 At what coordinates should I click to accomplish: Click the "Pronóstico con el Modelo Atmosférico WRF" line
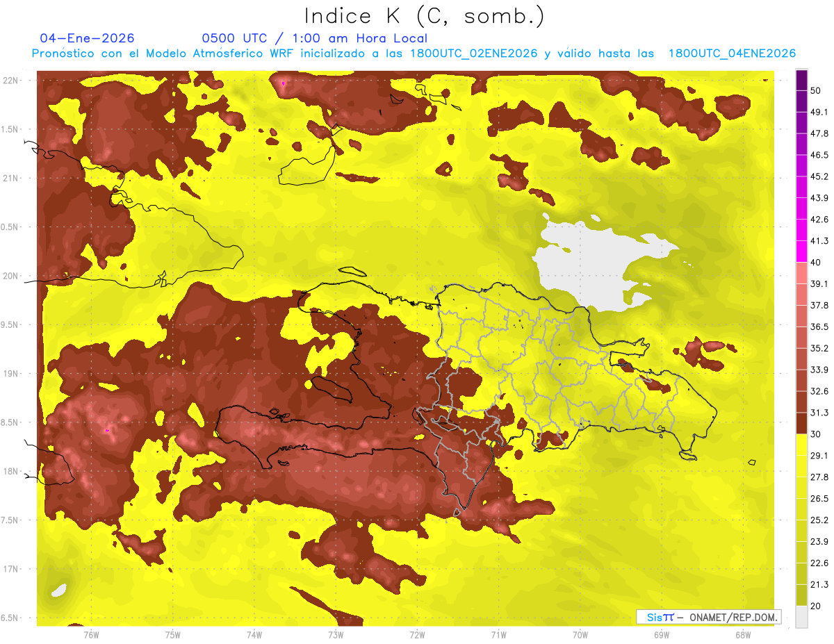coord(414,53)
